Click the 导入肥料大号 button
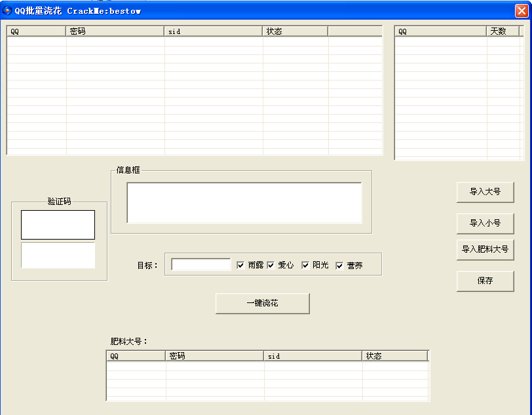The width and height of the screenshot is (532, 415). coord(485,249)
